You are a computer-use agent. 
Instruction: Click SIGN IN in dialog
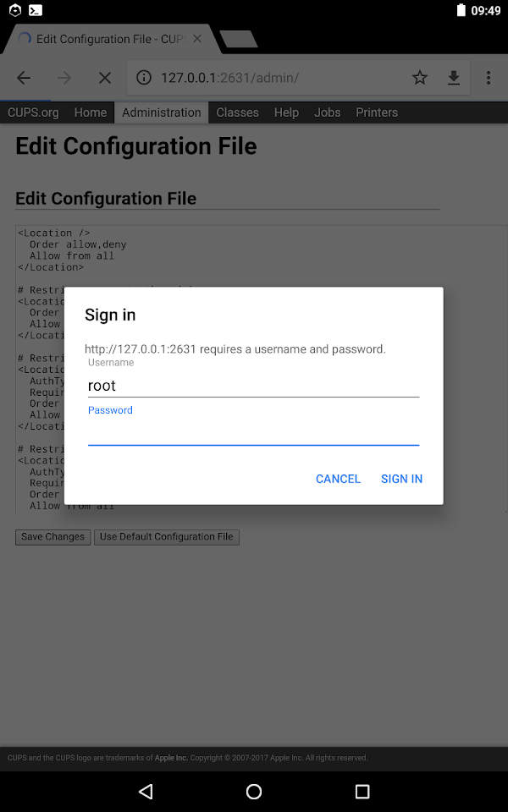(401, 479)
